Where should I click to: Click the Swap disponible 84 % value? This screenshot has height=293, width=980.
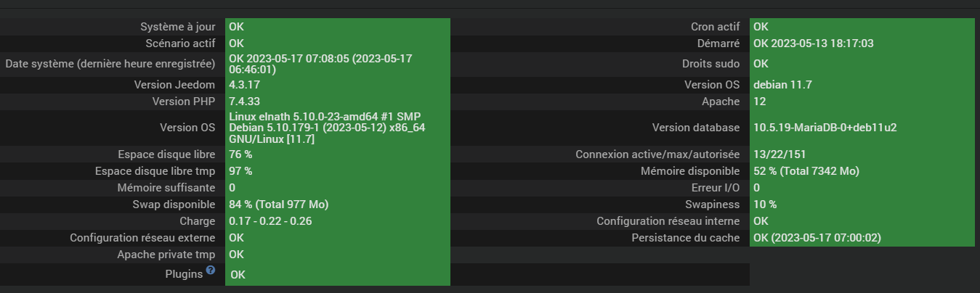coord(278,205)
